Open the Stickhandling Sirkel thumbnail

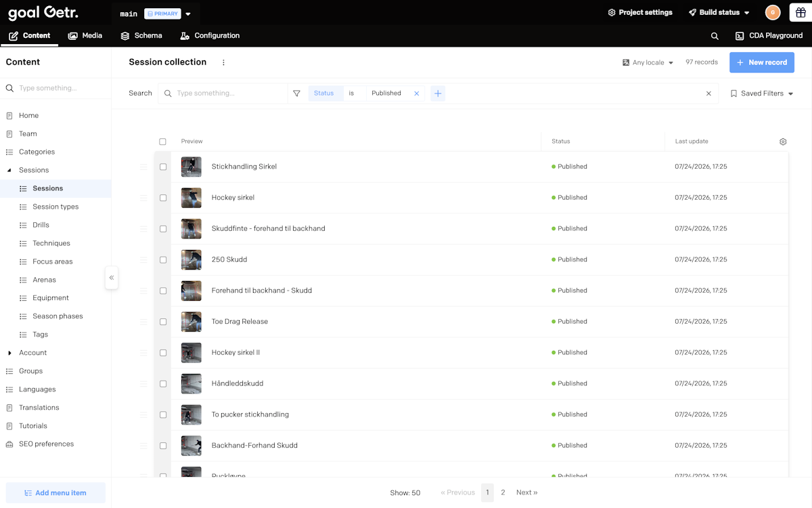click(191, 167)
